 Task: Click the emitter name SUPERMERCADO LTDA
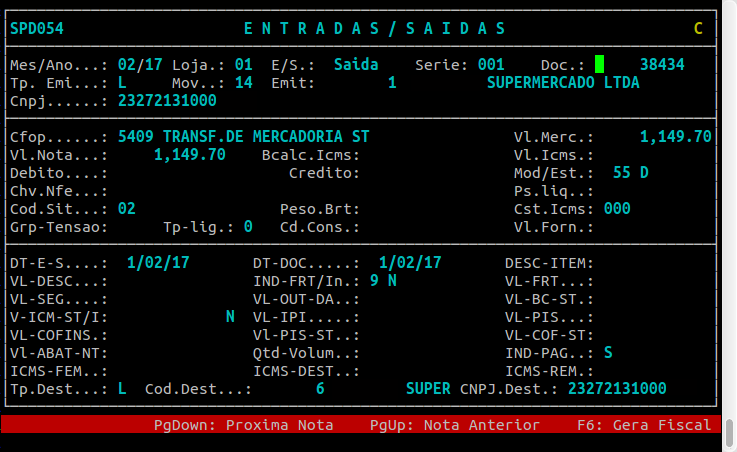point(563,82)
